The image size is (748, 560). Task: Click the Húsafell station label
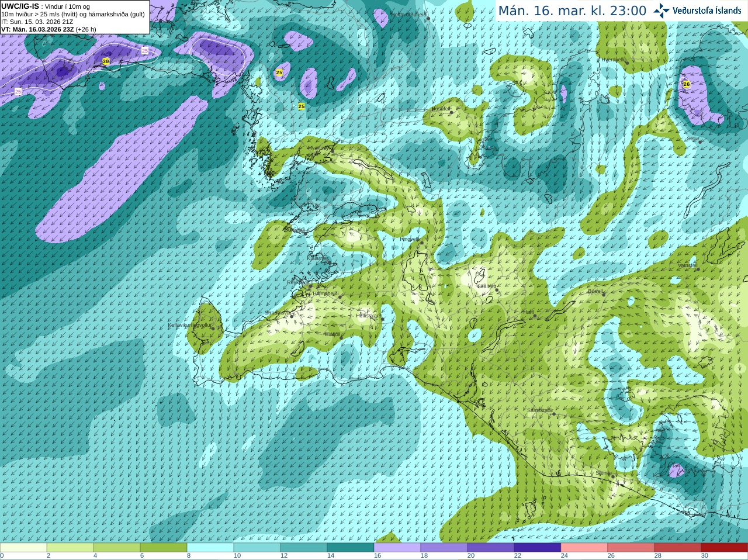441,109
